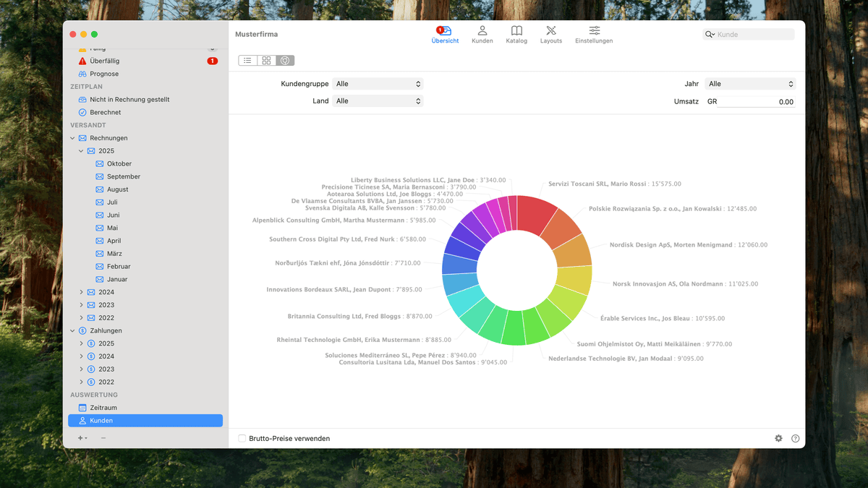Image resolution: width=868 pixels, height=488 pixels.
Task: Click the gear icon at bottom right
Action: tap(778, 438)
